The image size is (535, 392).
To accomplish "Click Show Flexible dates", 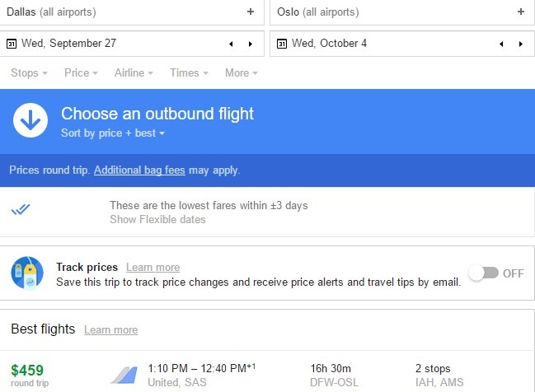I will tap(157, 220).
